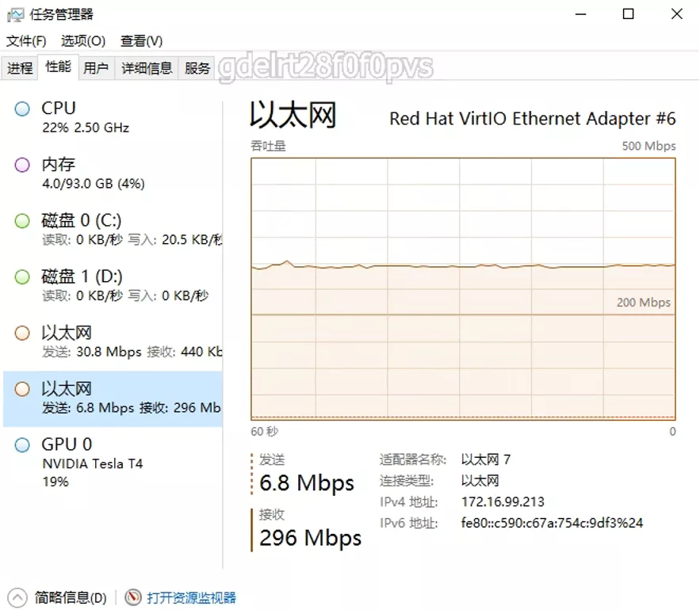Switch to the 用户 tab
This screenshot has width=700, height=610.
click(96, 68)
